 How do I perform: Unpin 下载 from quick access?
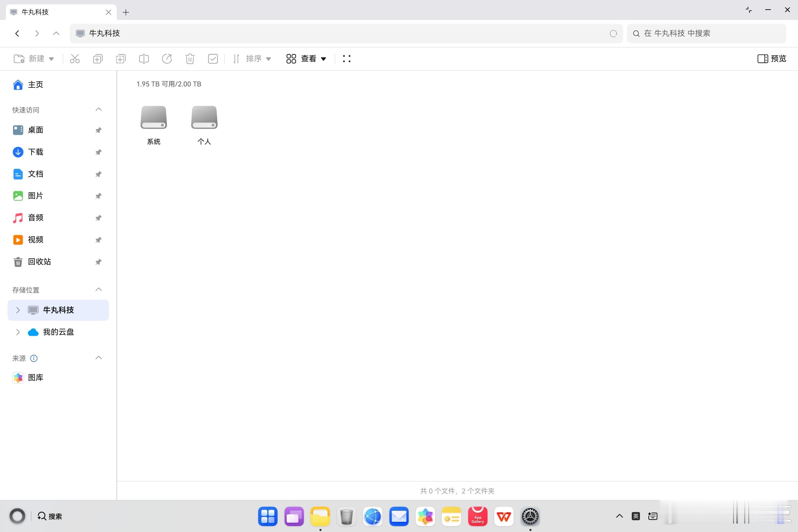[98, 152]
